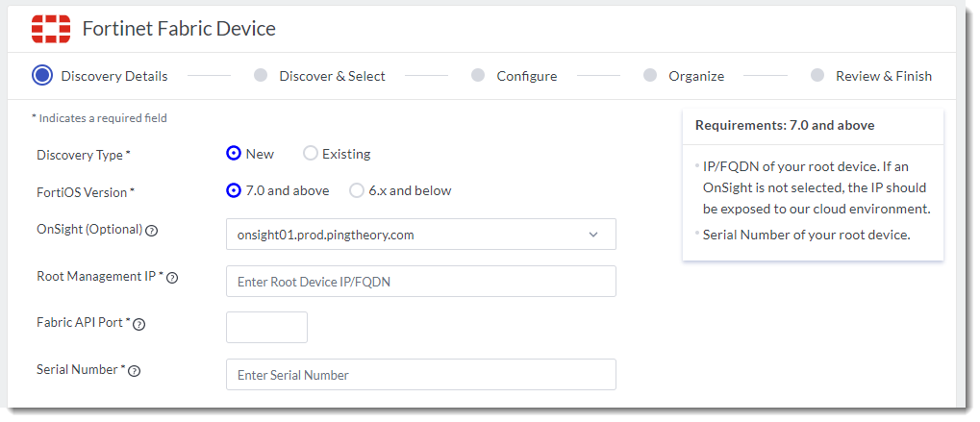
Task: Choose FortiOS version 6.x and below
Action: 357,190
